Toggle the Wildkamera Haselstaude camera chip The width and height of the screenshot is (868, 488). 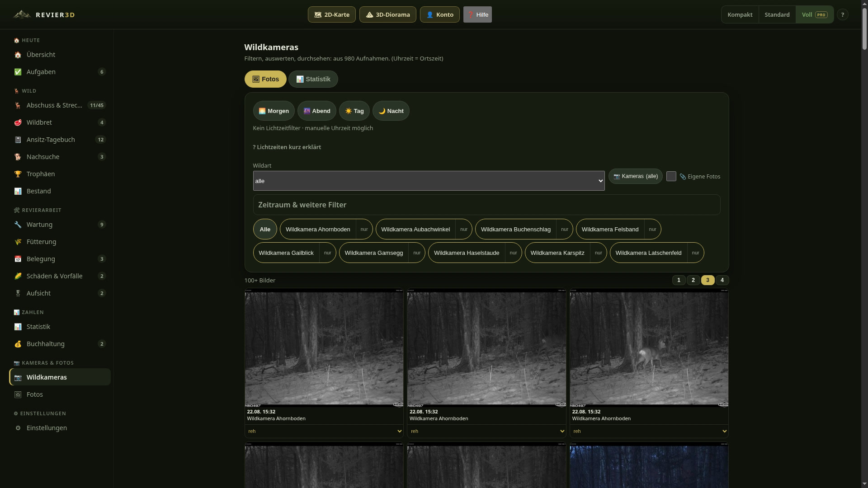coord(467,253)
